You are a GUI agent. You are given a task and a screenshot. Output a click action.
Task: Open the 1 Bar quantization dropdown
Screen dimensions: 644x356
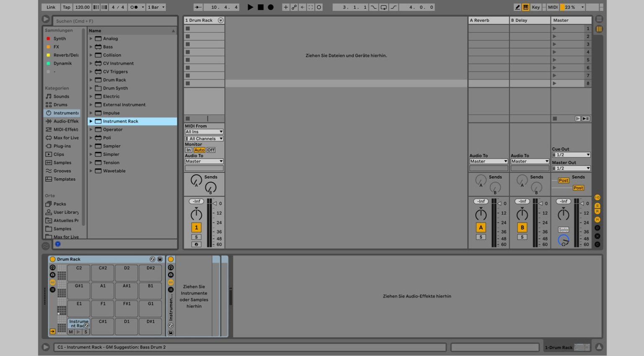point(156,7)
